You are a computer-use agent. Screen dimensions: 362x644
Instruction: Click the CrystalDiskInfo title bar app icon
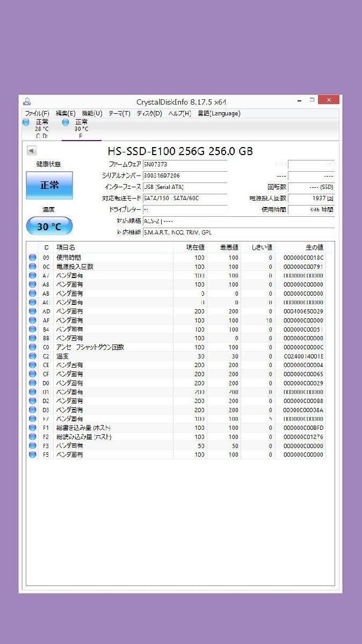click(27, 101)
